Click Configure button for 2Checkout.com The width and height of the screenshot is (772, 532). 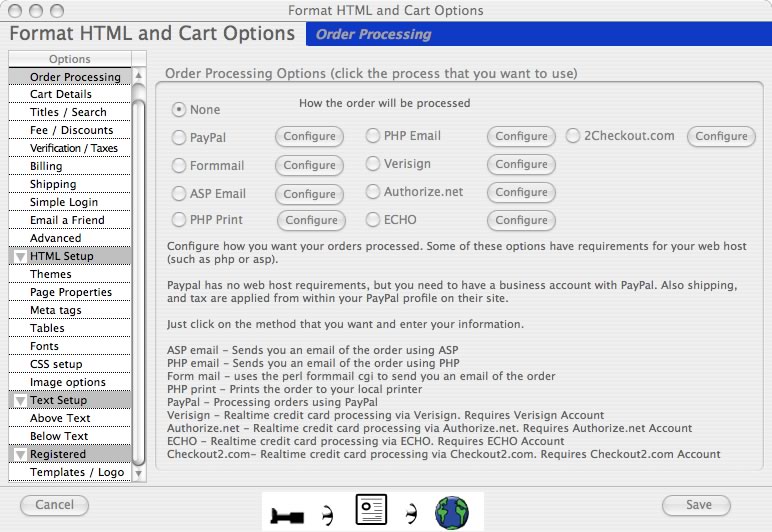721,136
